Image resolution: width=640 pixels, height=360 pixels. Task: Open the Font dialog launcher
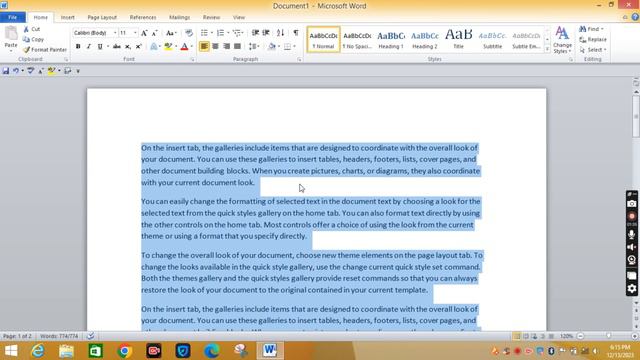192,60
